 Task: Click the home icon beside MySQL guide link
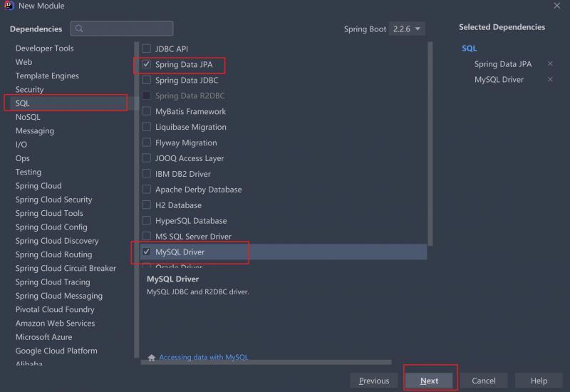coord(152,358)
